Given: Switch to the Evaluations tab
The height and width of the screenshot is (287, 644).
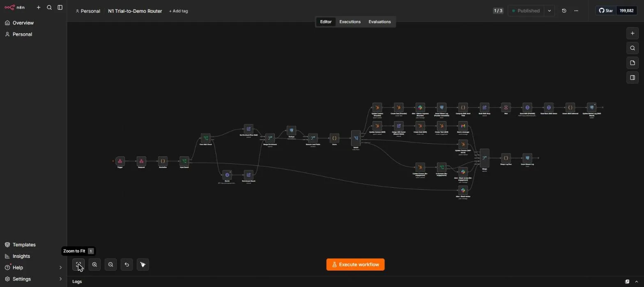Looking at the screenshot, I should tap(379, 22).
